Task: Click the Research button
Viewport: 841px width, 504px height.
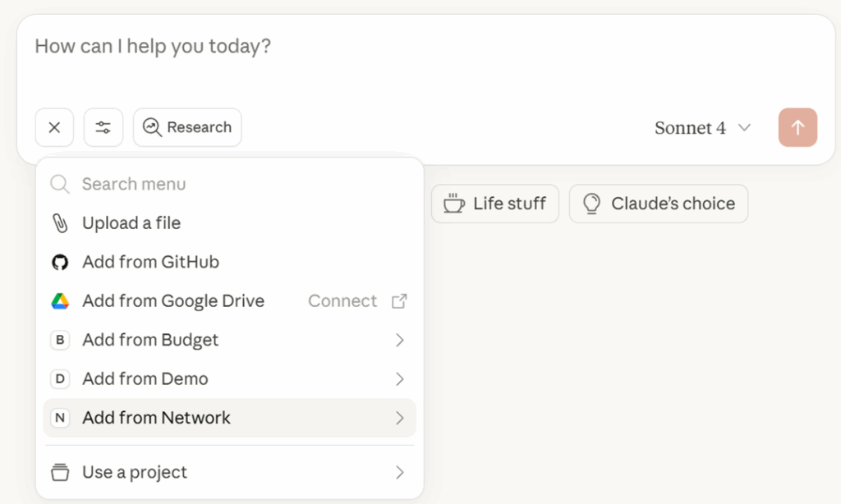Action: click(187, 127)
